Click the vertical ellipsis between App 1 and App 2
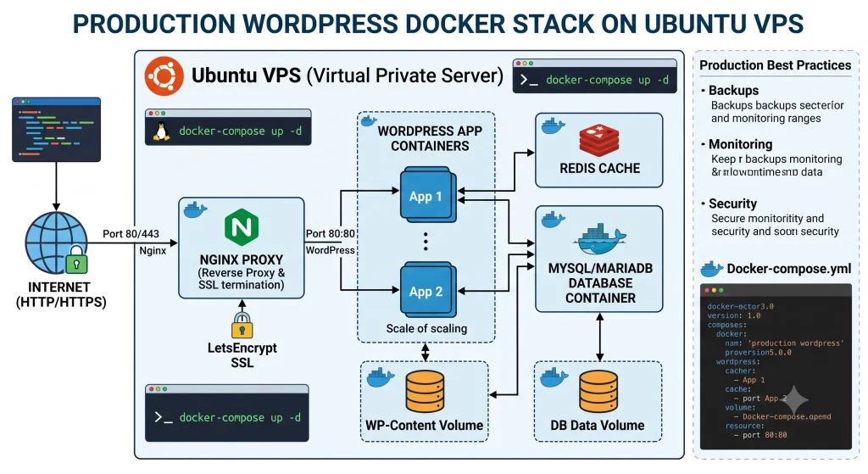The height and width of the screenshot is (474, 868). tap(426, 242)
